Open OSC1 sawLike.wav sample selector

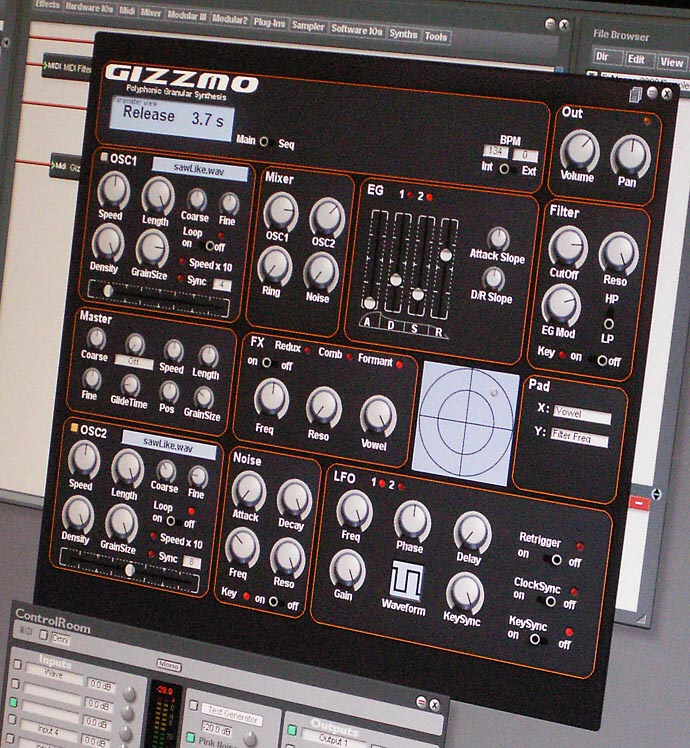point(199,169)
